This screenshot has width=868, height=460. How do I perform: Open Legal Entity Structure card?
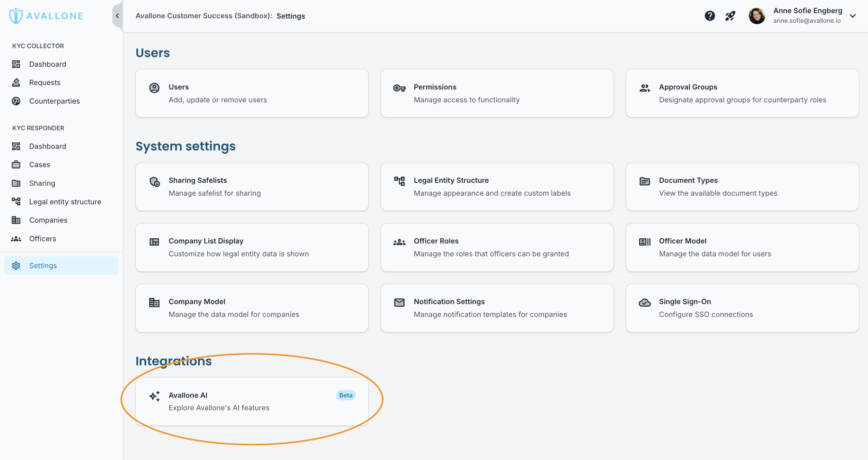497,187
